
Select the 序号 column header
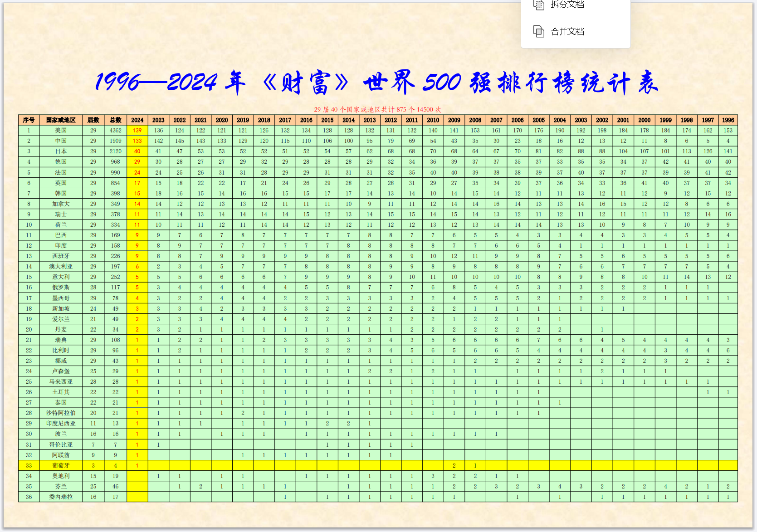(x=29, y=120)
